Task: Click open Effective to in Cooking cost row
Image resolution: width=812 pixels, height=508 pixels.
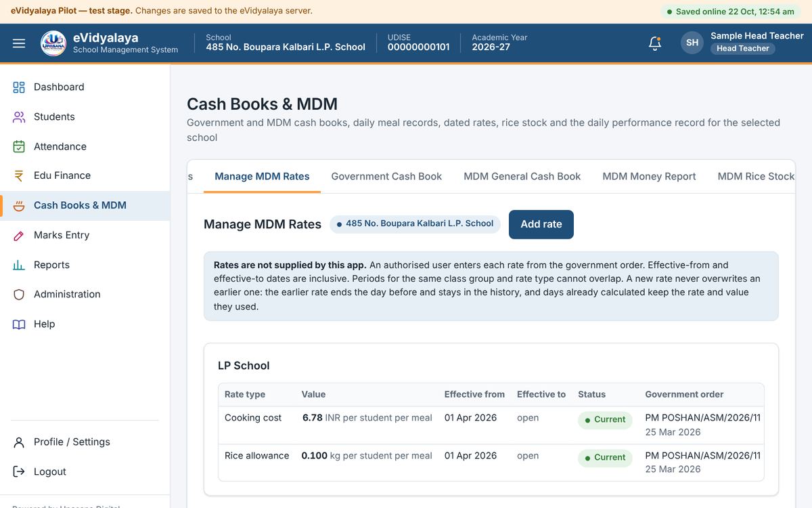Action: [528, 417]
